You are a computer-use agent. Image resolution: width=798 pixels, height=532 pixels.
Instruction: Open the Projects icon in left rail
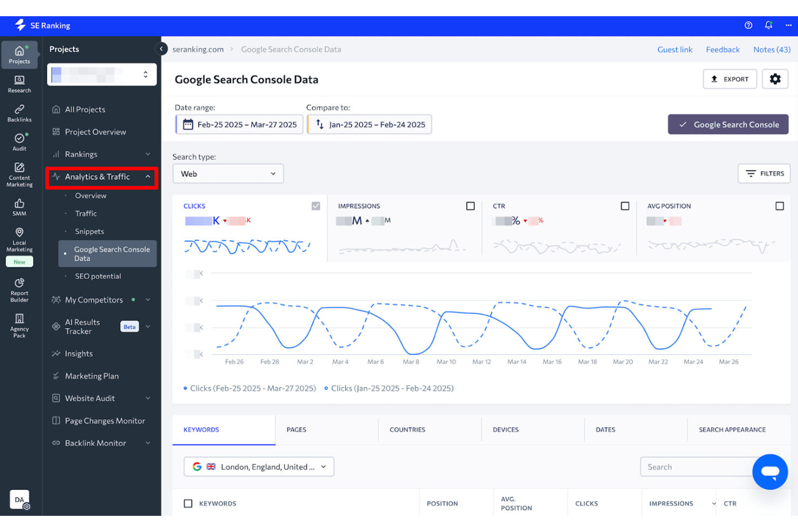click(19, 55)
